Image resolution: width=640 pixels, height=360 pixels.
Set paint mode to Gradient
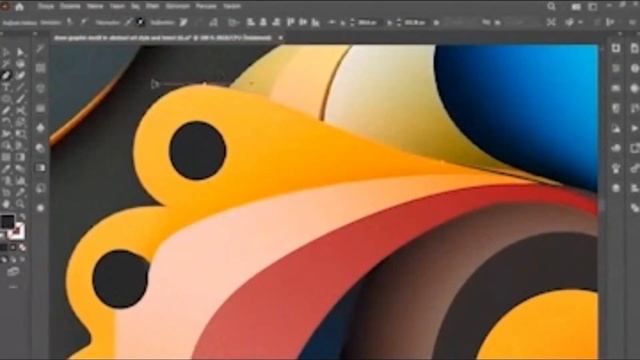coord(13,247)
